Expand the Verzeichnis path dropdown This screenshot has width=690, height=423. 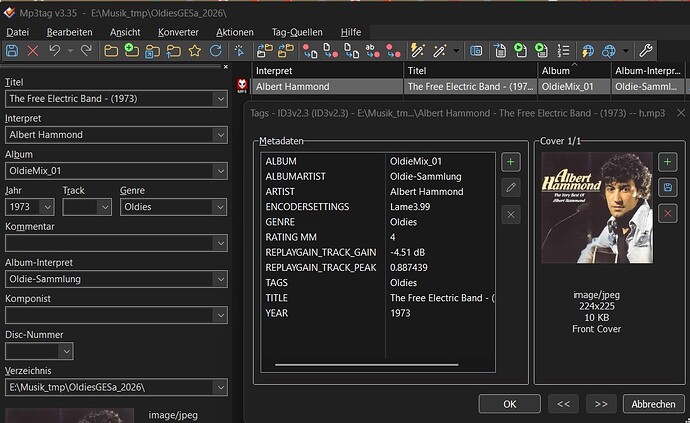pos(220,387)
